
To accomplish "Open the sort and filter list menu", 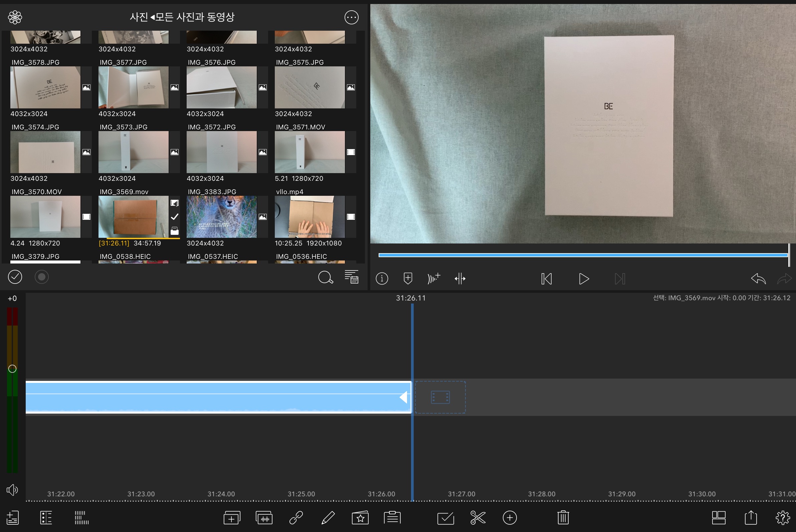I will 351,277.
